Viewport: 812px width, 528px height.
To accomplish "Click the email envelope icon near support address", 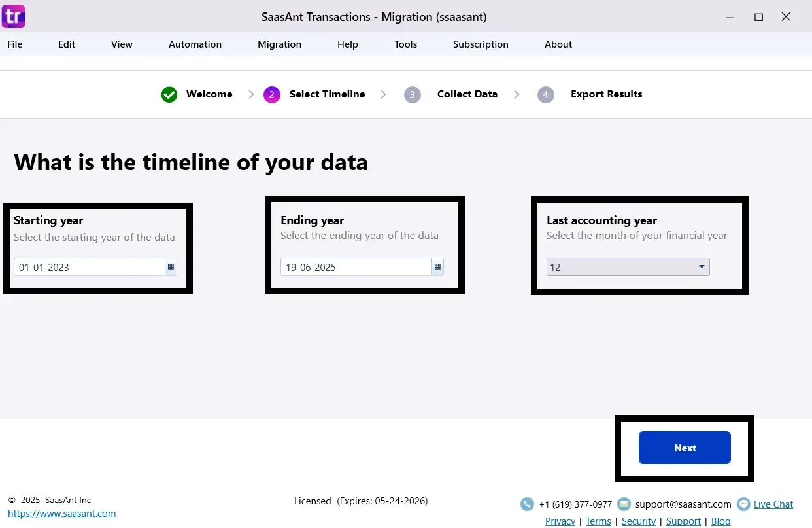I will point(624,504).
